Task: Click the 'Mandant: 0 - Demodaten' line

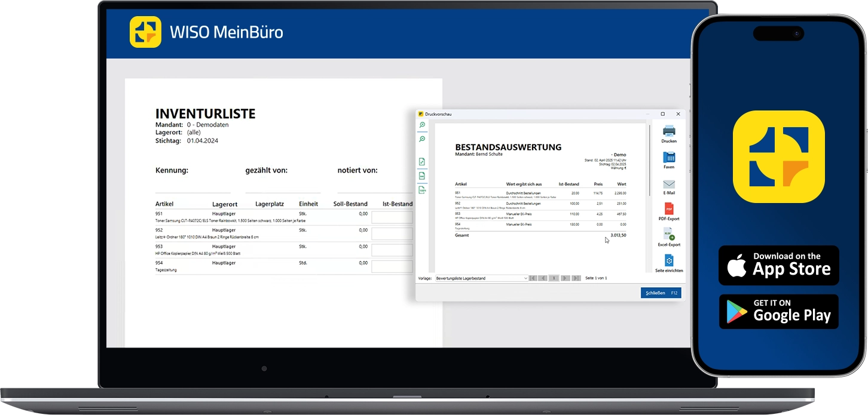Action: 192,125
